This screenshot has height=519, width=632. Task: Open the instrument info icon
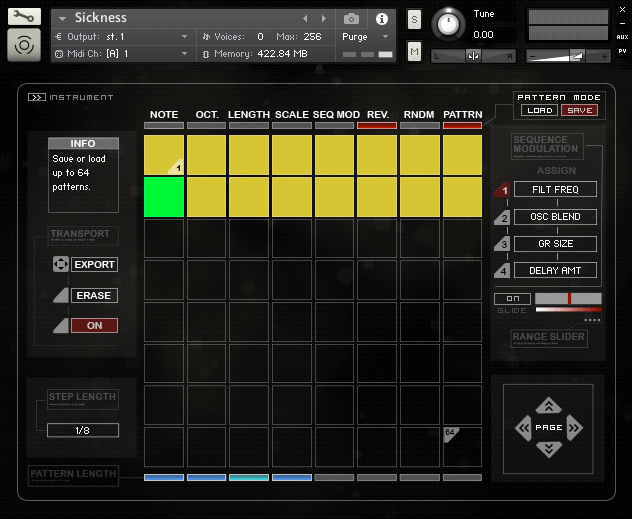click(x=381, y=18)
